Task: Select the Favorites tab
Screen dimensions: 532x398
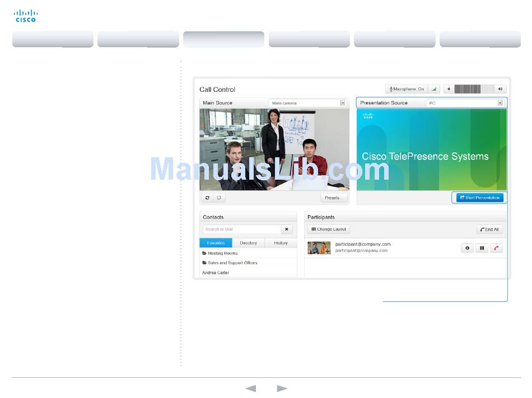Action: (216, 243)
